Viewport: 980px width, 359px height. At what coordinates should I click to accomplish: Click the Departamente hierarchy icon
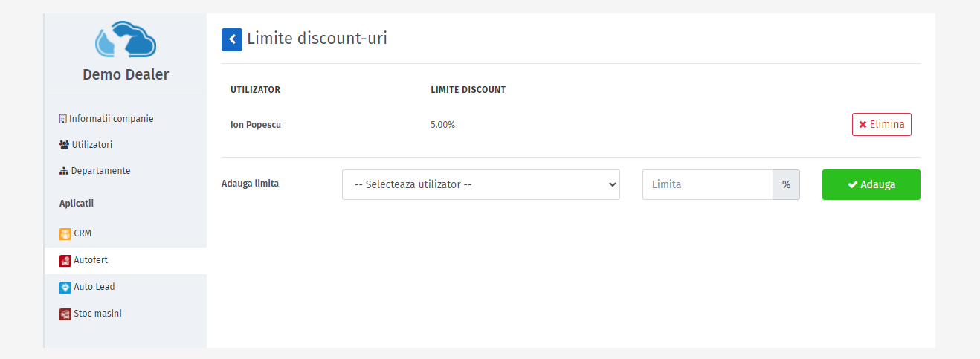tap(64, 171)
